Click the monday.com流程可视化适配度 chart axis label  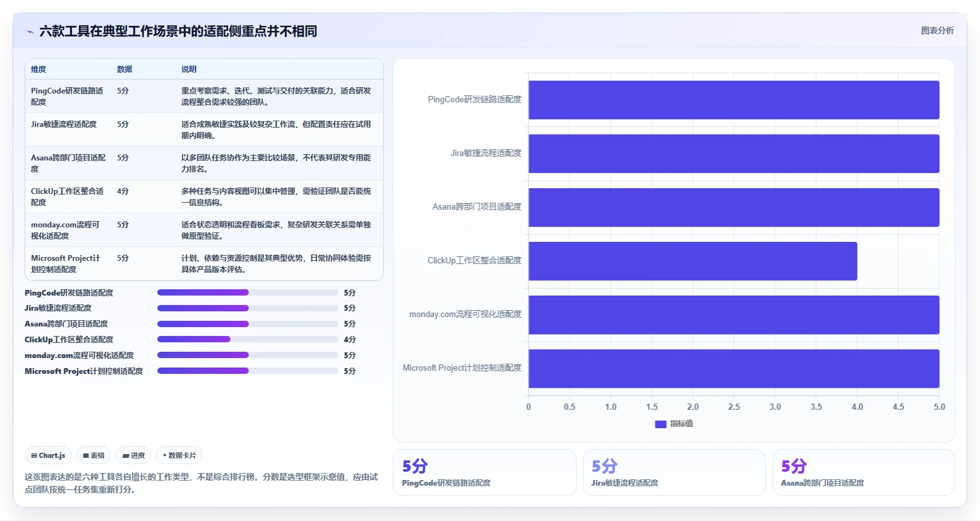(465, 314)
